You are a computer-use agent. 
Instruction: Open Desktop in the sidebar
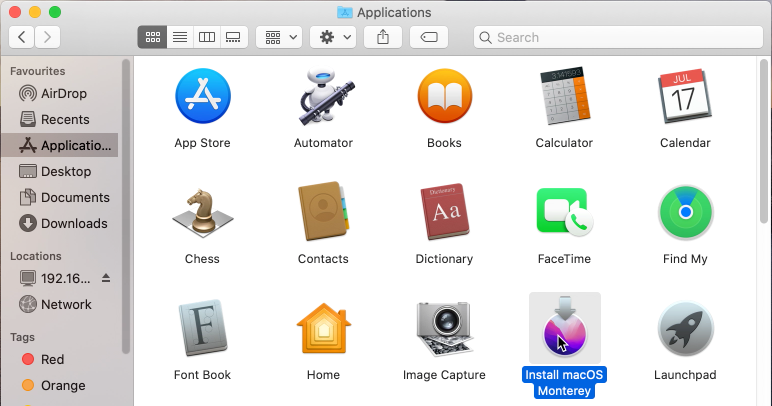[60, 171]
